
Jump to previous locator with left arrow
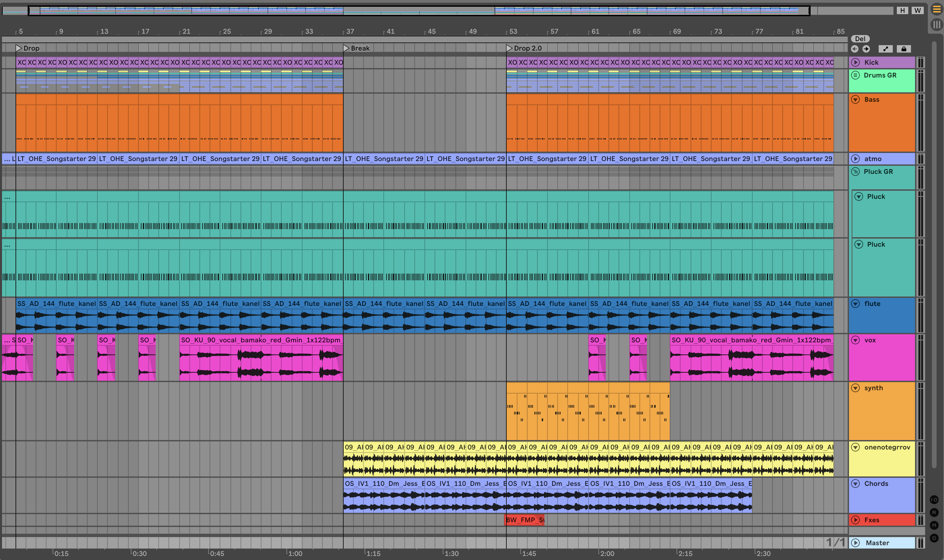pos(855,49)
